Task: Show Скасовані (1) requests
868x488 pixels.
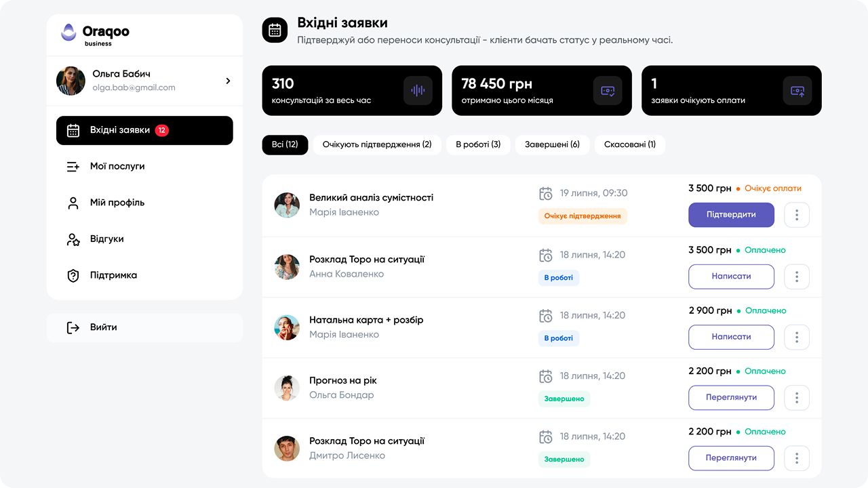Action: [x=630, y=144]
